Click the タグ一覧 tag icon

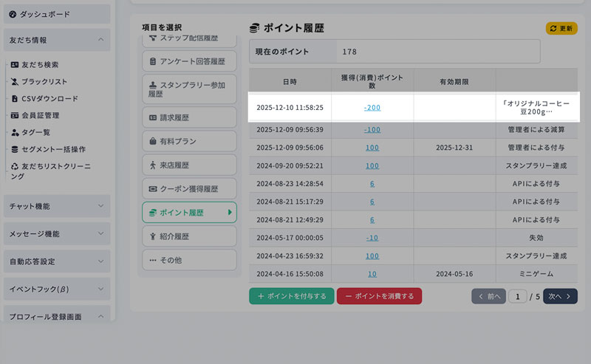pos(15,133)
